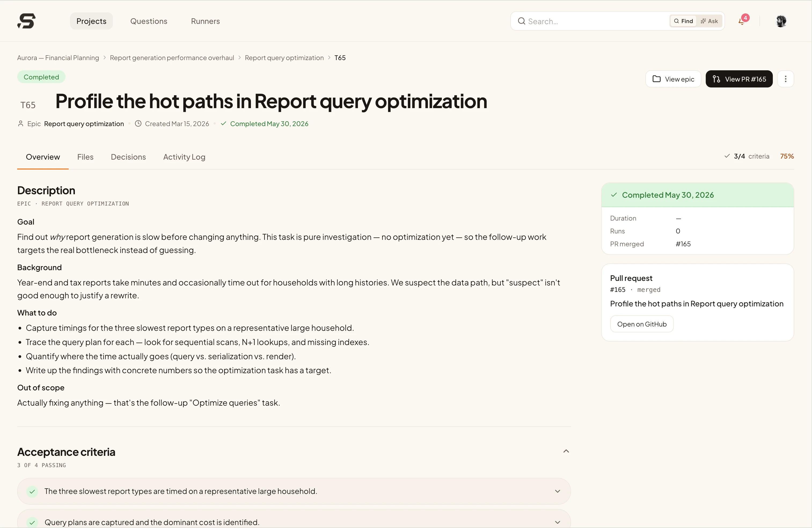Open Report query optimization breadcrumb link
Viewport: 812px width, 528px height.
point(284,58)
